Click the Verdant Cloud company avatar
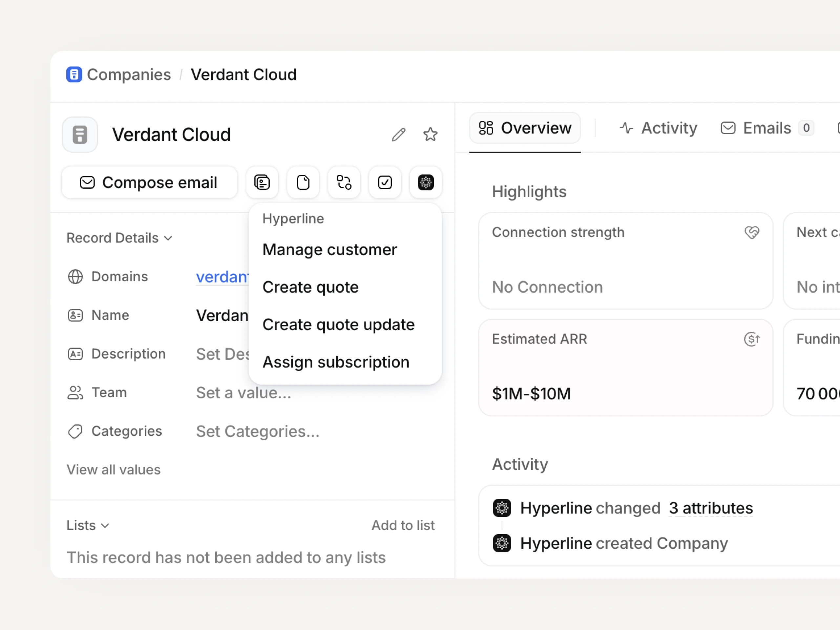This screenshot has width=840, height=630. 80,135
